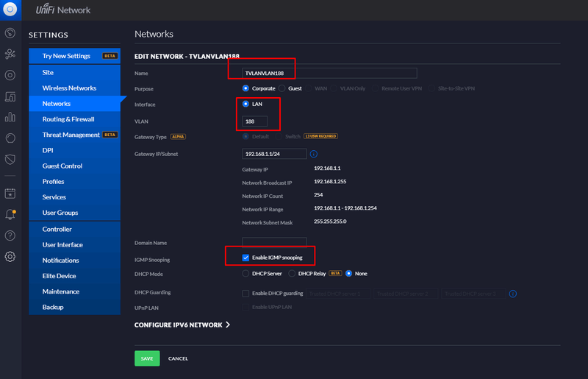Screen dimensions: 588x379
Task: Open the Devices icon in sidebar
Action: (10, 75)
